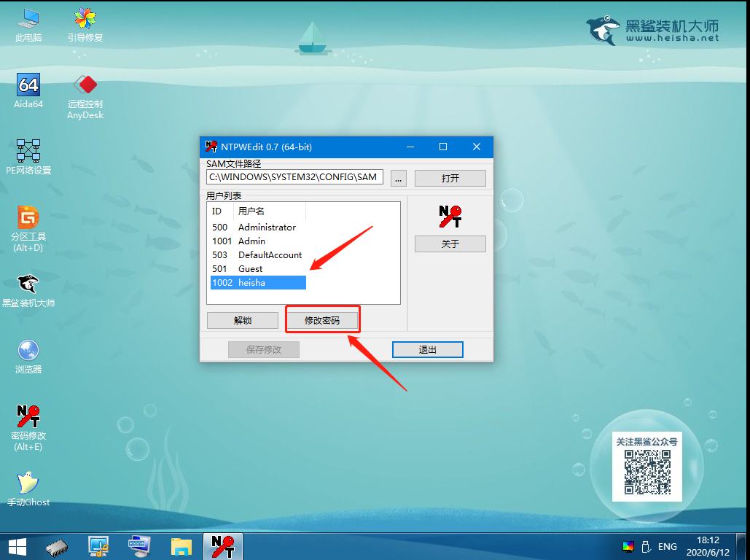
Task: Open the Aida64 desktop icon
Action: point(28,86)
